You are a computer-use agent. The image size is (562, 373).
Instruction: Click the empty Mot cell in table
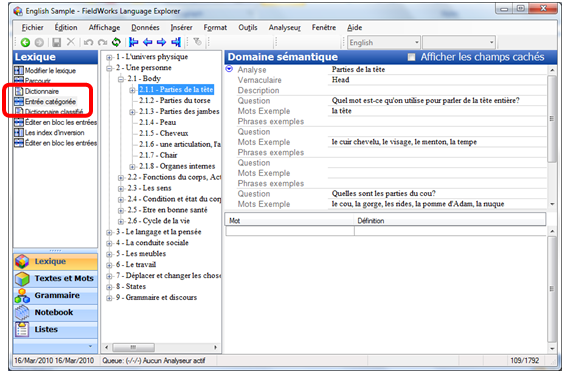tap(290, 231)
